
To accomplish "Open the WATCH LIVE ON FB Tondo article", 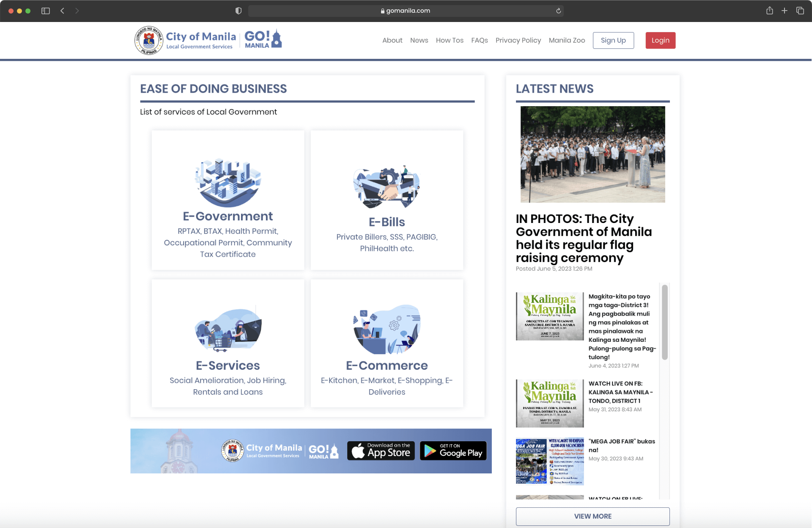I will coord(620,392).
